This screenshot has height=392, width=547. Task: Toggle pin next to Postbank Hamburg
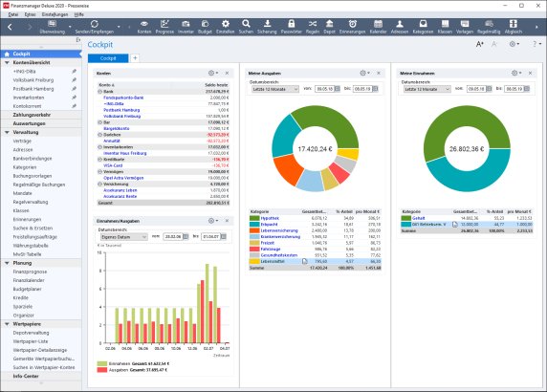tap(74, 89)
